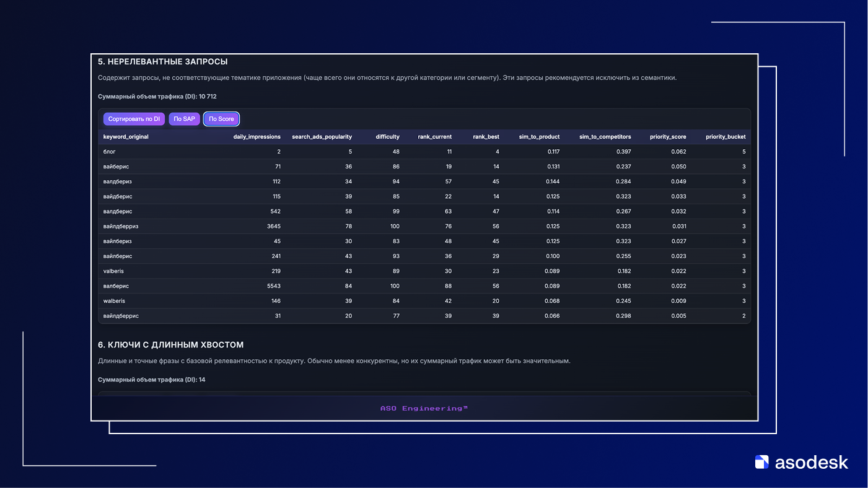Select the 'walberis' keyword row

click(x=114, y=301)
